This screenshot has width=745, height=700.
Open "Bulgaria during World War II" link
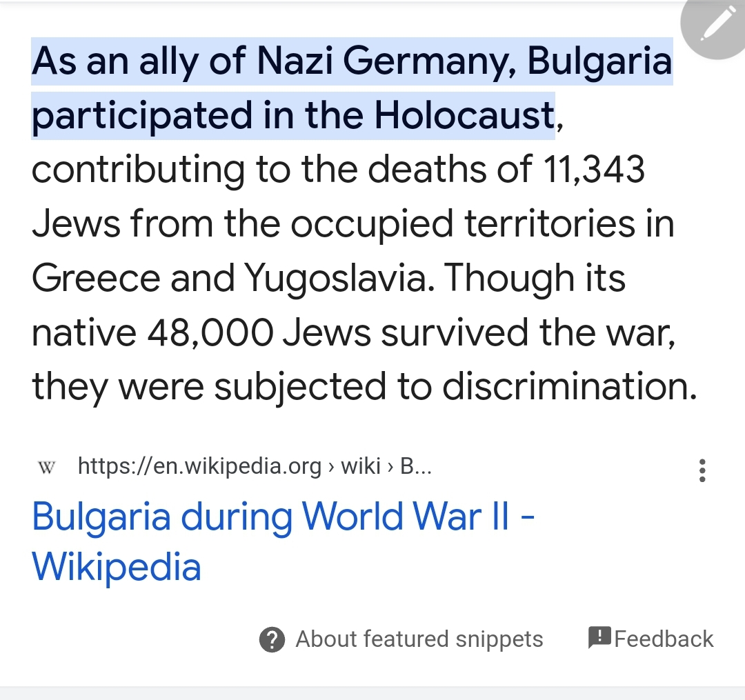click(283, 517)
